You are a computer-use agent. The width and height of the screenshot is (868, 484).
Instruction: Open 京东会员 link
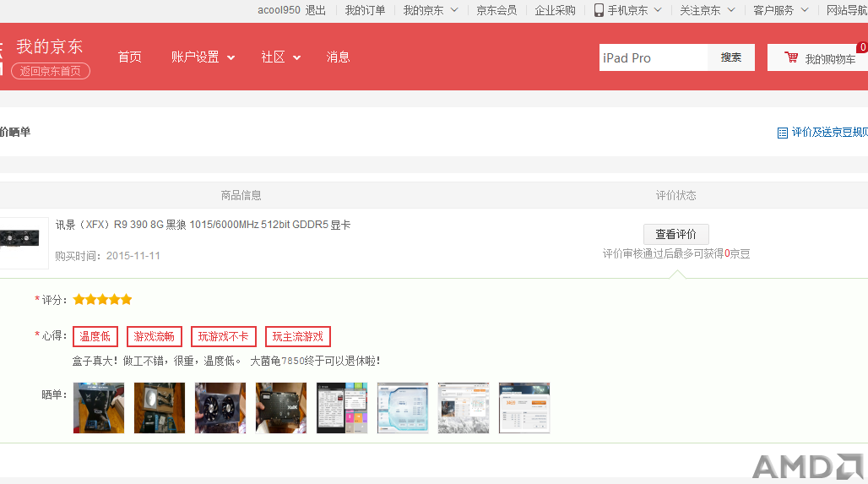[496, 10]
